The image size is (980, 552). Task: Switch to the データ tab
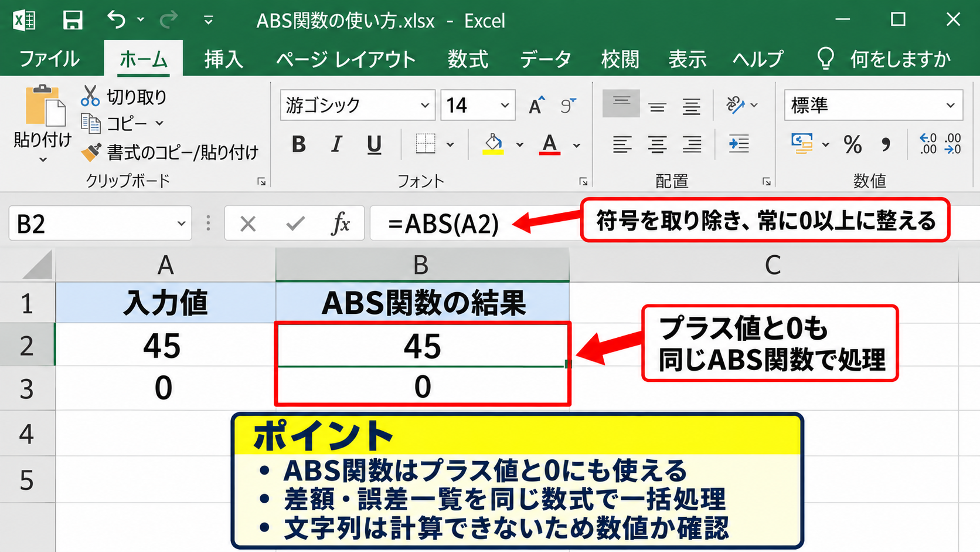[x=545, y=59]
